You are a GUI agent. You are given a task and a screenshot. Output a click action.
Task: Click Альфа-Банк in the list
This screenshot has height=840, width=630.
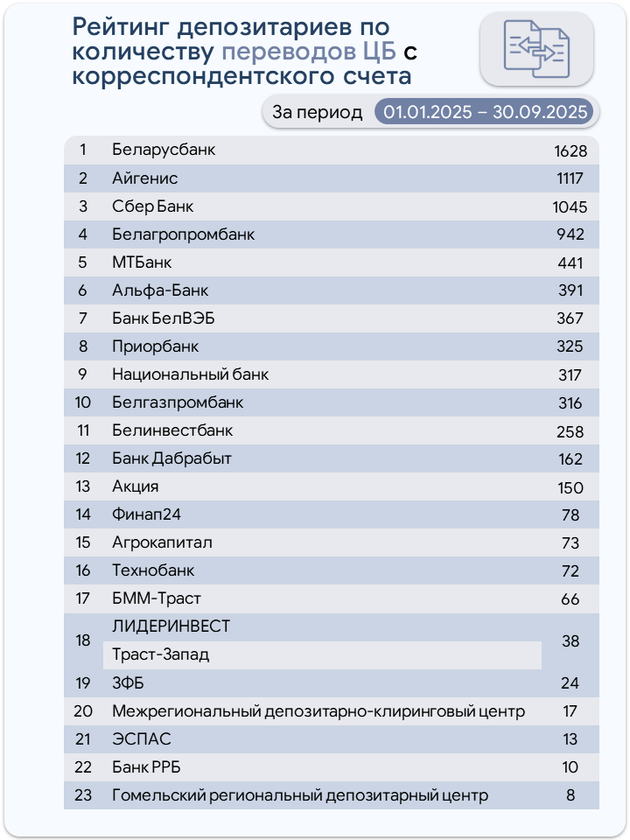160,290
